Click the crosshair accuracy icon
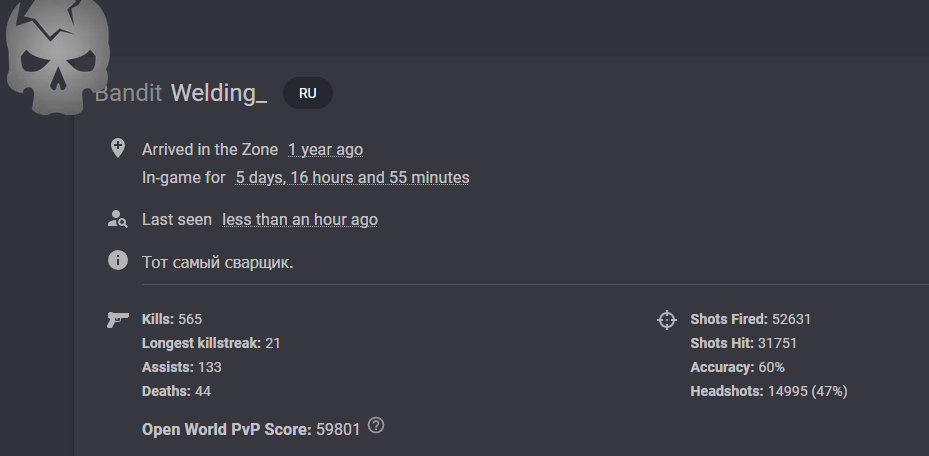929x456 pixels. tap(667, 320)
